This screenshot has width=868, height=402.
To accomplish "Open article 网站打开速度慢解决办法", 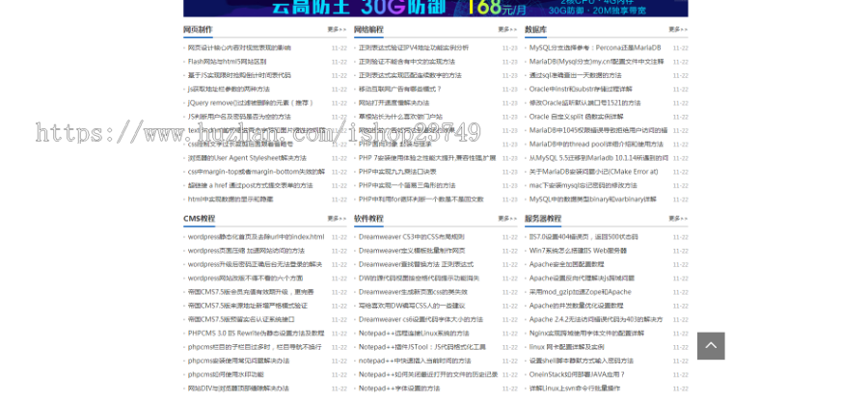I will tap(393, 103).
